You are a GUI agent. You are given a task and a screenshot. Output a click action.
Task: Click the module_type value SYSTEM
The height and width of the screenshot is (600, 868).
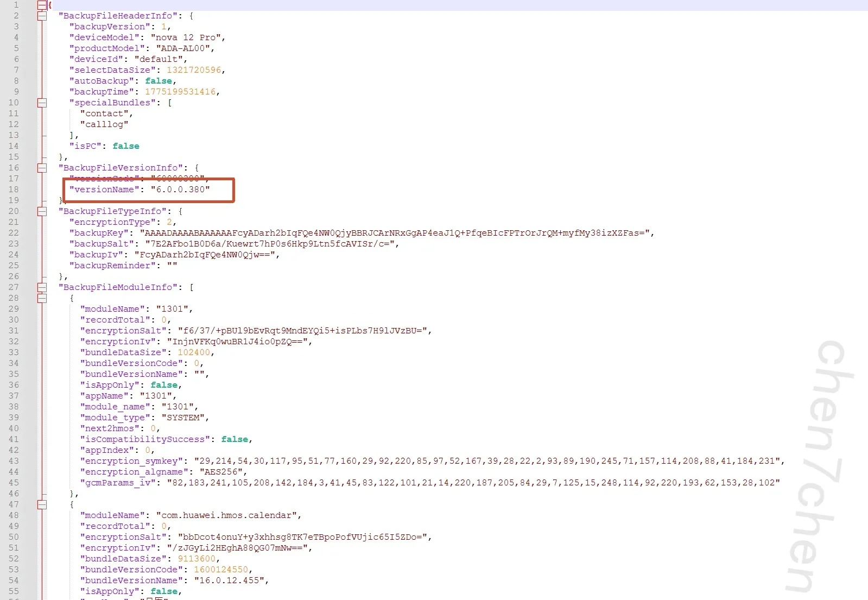coord(183,418)
